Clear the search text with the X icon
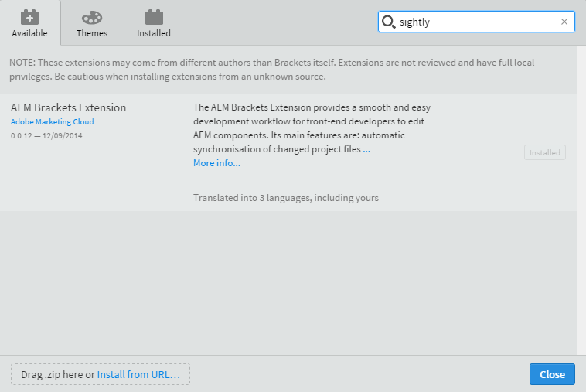 564,22
